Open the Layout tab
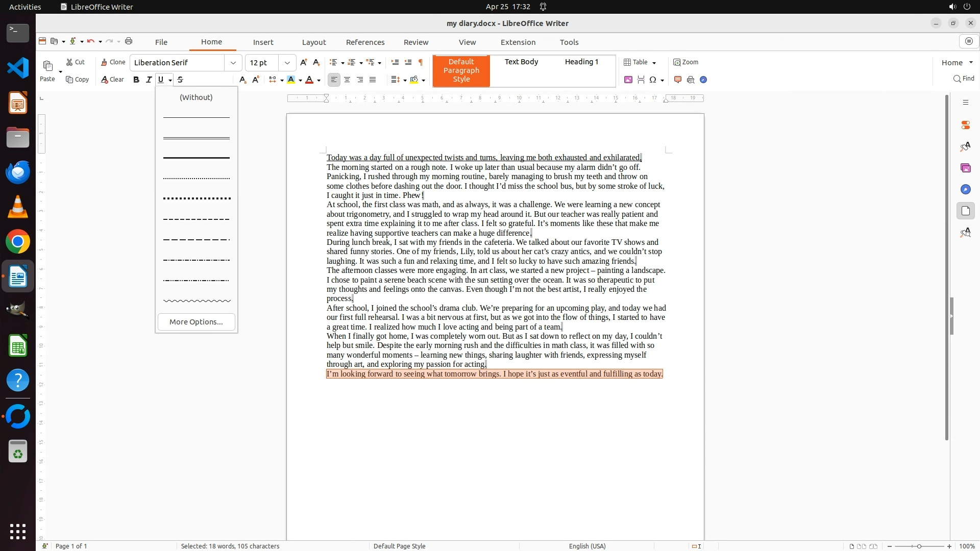980x551 pixels. (x=314, y=42)
